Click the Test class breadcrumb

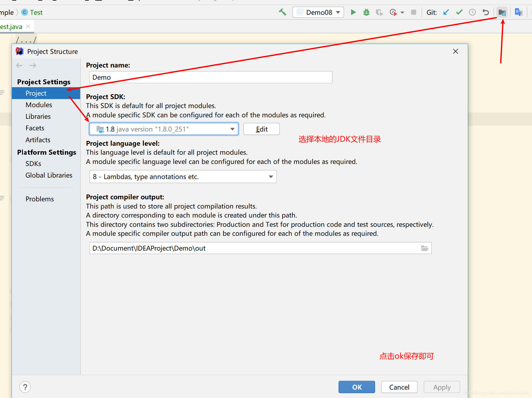[x=32, y=12]
